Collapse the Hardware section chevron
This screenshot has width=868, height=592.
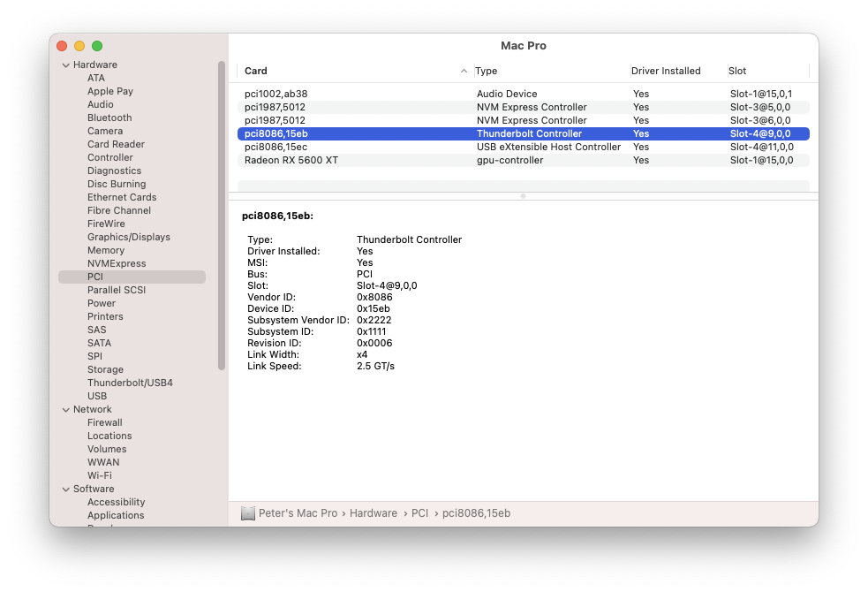(x=66, y=65)
